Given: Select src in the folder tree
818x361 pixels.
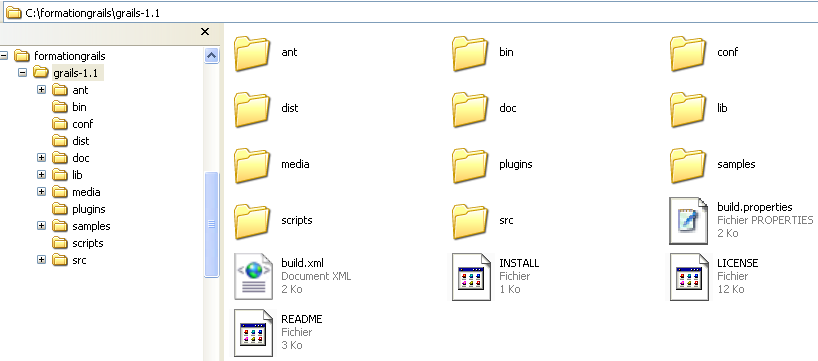Looking at the screenshot, I should 79,260.
